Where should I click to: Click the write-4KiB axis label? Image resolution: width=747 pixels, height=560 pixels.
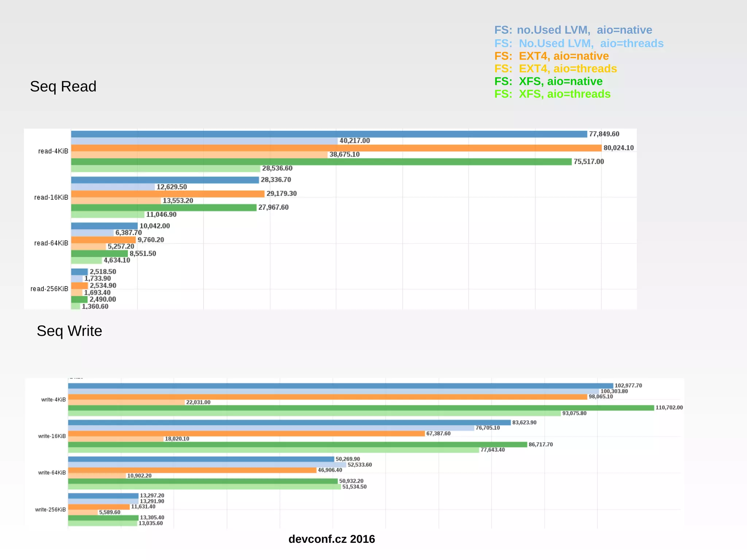click(54, 400)
